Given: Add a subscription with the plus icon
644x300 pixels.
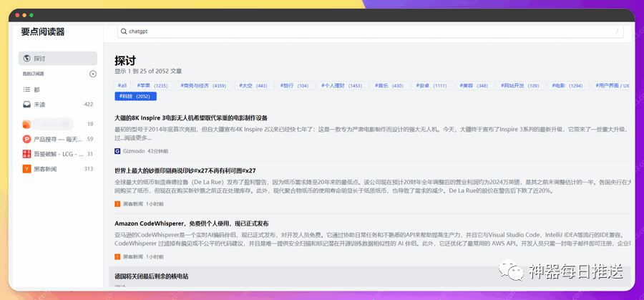Looking at the screenshot, I should coord(93,74).
